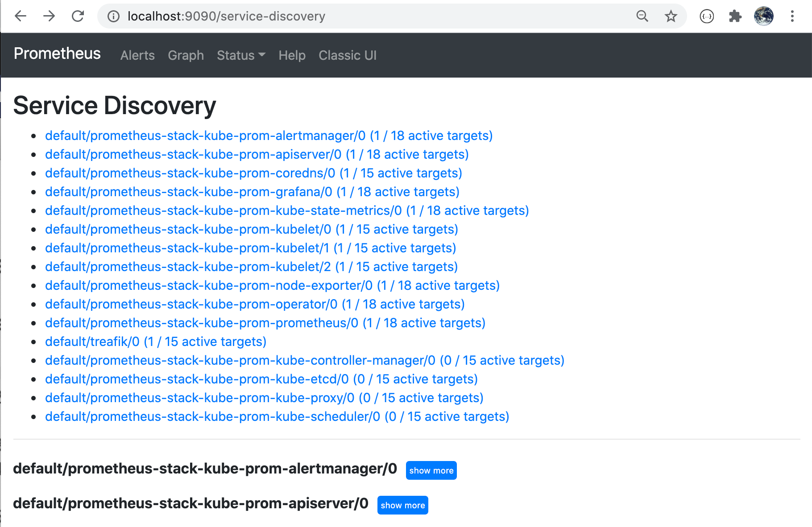Open the Graph page
Image resolution: width=812 pixels, height=527 pixels.
coord(186,55)
